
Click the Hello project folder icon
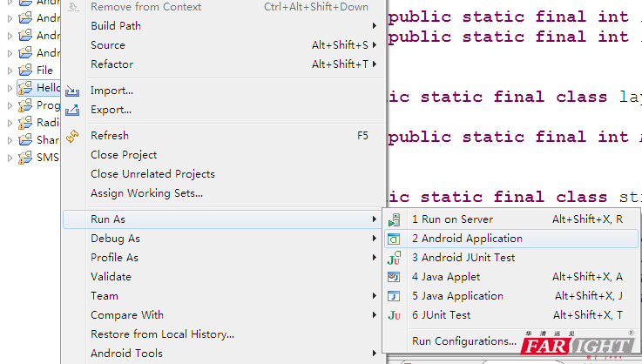25,88
